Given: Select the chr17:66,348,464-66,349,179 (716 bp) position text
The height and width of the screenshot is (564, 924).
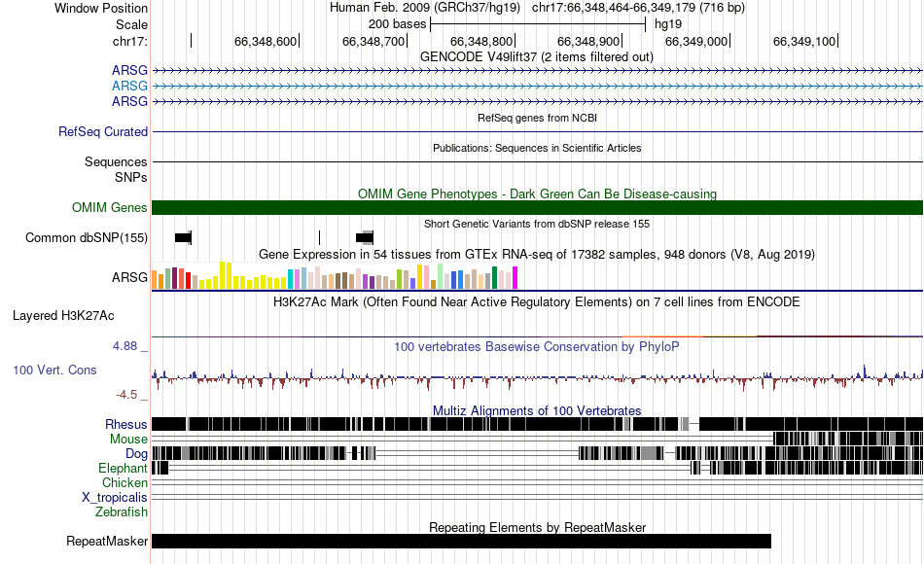Looking at the screenshot, I should [x=638, y=8].
